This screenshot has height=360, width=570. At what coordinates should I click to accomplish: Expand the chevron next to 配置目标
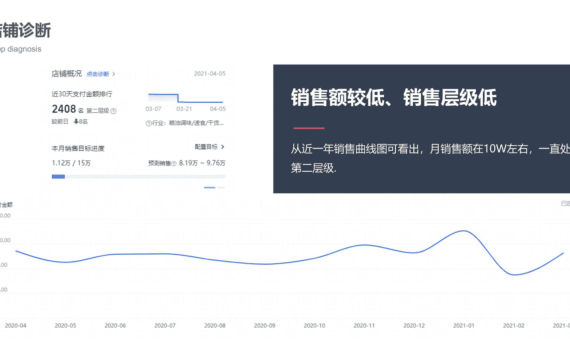click(222, 147)
